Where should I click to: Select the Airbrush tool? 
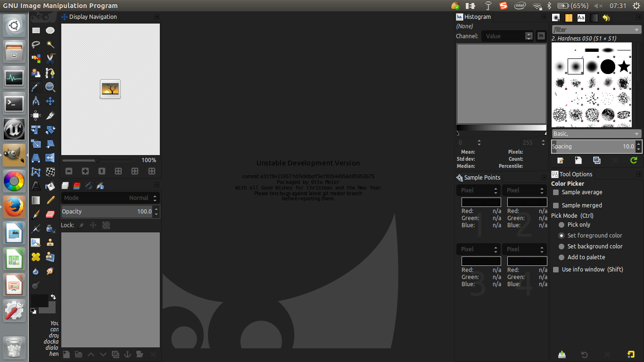[x=36, y=229]
